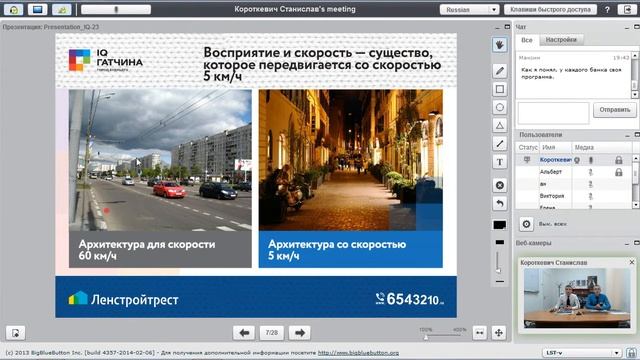
Task: Click the undo arrow on whiteboard toolbar
Action: pyautogui.click(x=500, y=203)
